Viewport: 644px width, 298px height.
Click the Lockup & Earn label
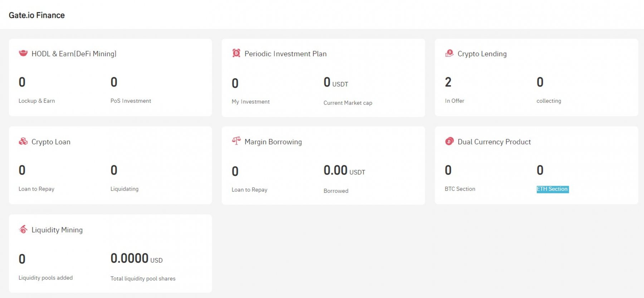coord(36,101)
